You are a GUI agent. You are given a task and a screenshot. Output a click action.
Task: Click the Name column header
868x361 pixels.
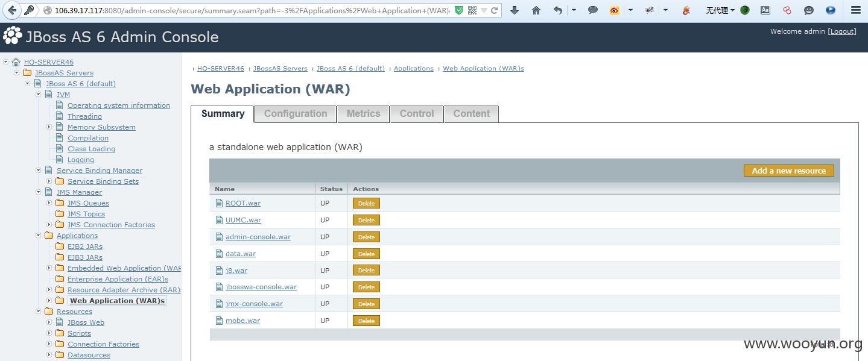click(x=262, y=189)
